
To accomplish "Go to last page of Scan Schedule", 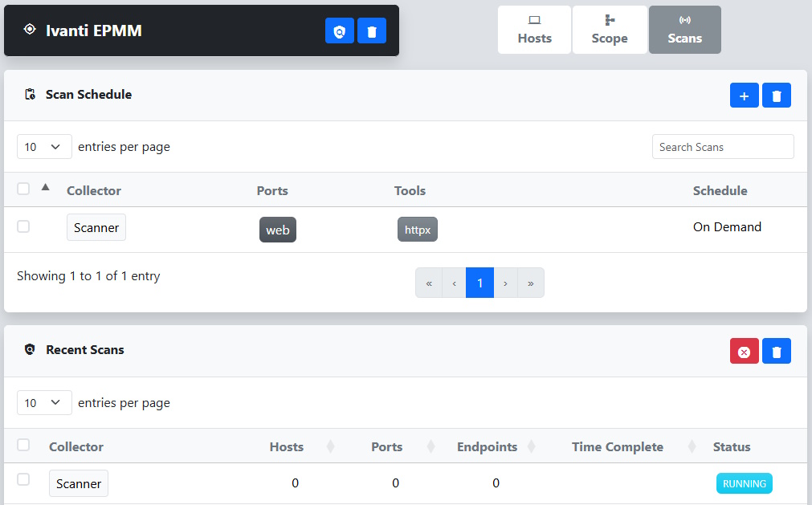I will [531, 283].
